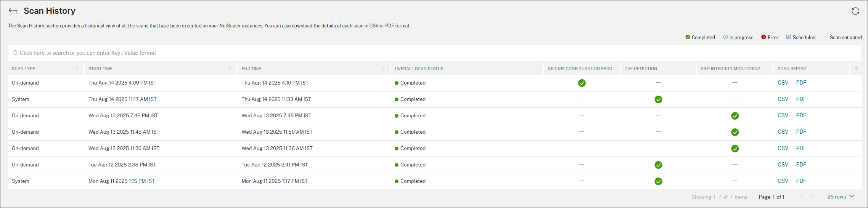Sort by Start Time column
The image size is (868, 208).
pyautogui.click(x=230, y=69)
